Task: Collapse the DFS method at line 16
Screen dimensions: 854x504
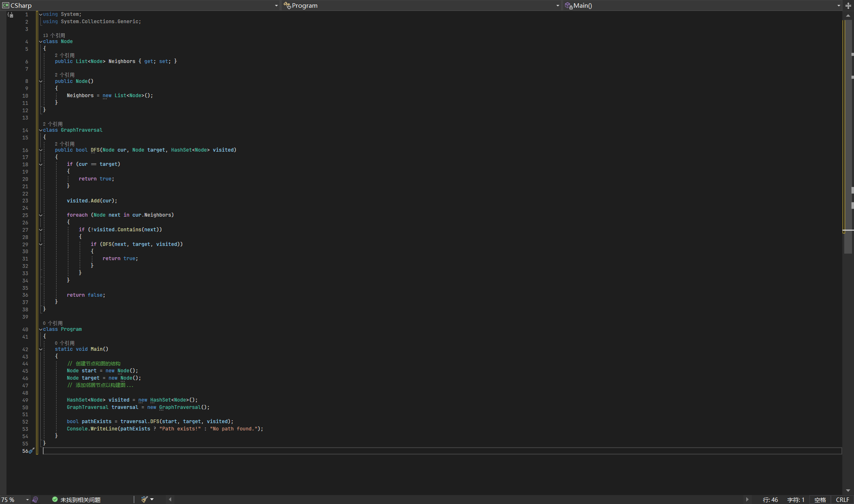Action: [41, 150]
